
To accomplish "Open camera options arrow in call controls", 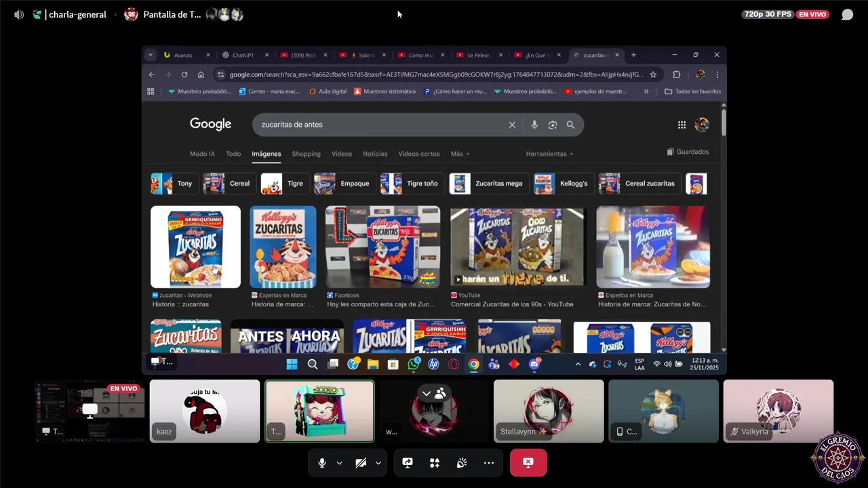I will pos(378,463).
